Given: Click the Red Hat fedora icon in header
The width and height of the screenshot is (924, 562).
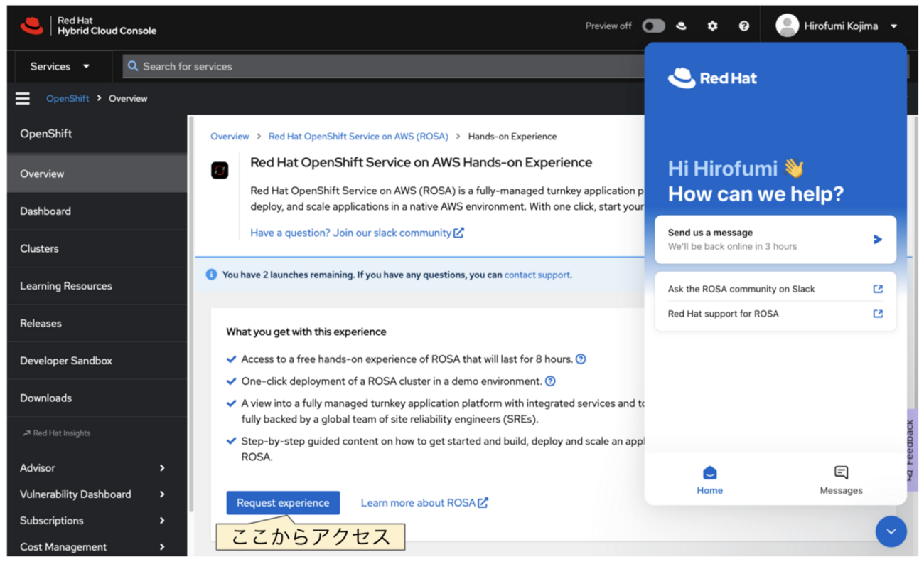Looking at the screenshot, I should tap(681, 26).
